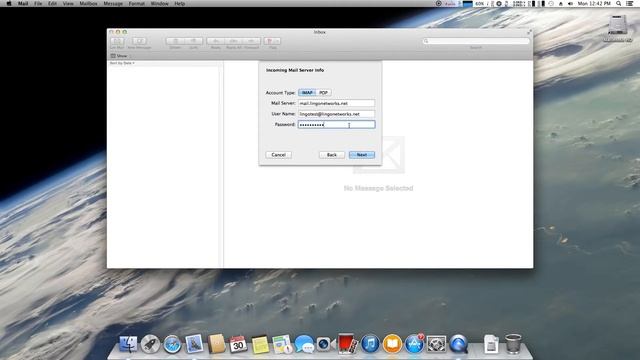This screenshot has width=640, height=360.
Task: Click the Mail Server input field
Action: point(336,103)
